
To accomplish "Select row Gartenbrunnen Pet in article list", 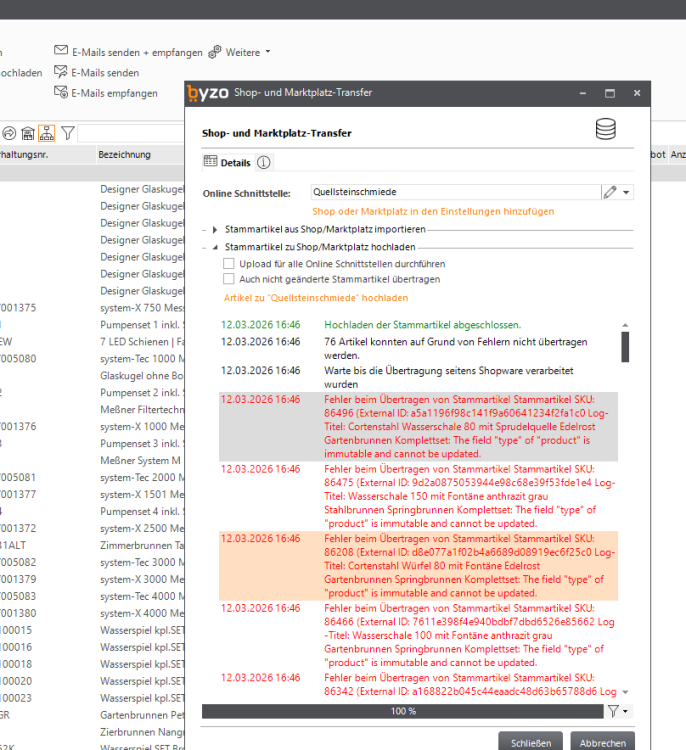I will [x=92, y=715].
